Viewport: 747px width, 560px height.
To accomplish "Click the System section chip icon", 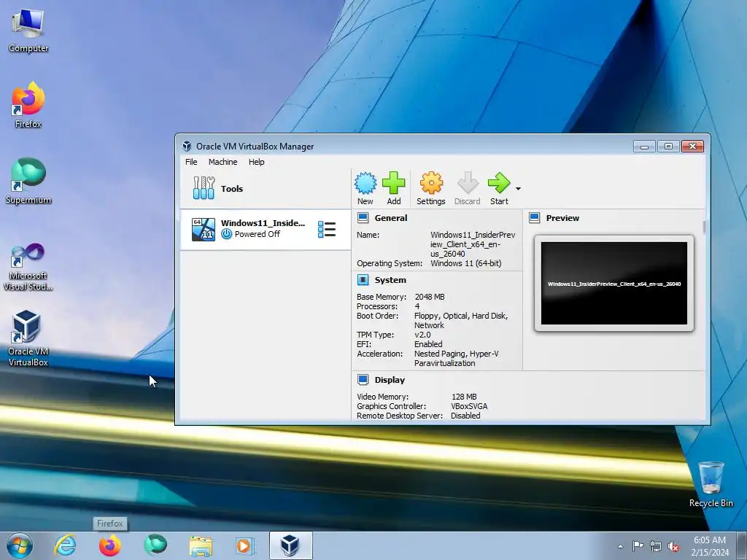I will click(363, 280).
